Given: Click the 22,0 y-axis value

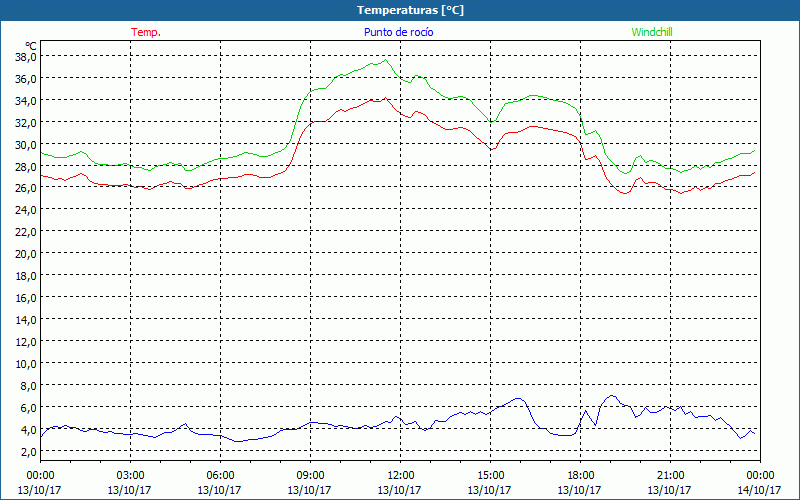Looking at the screenshot, I should pyautogui.click(x=26, y=232).
